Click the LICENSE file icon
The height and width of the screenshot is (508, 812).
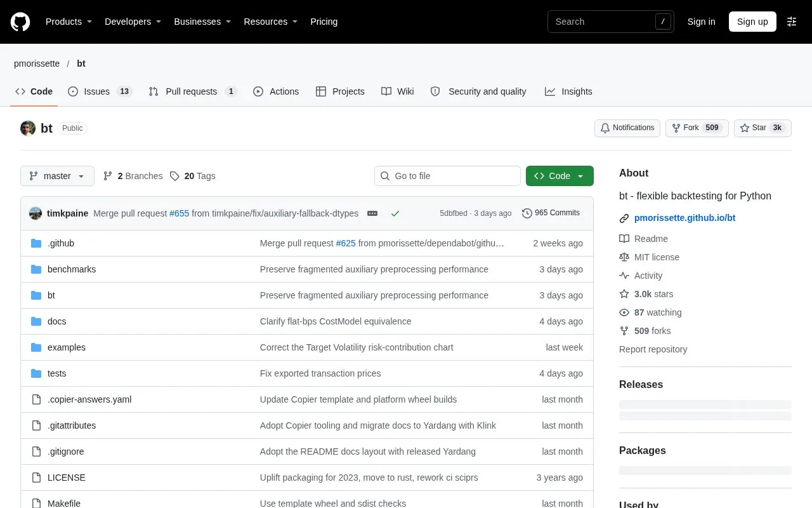click(36, 478)
